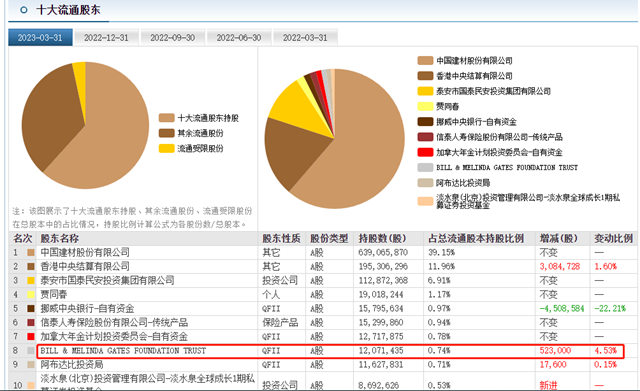The width and height of the screenshot is (640, 391).
Task: Click the 流通受限股份 legend swatch
Action: coord(167,148)
